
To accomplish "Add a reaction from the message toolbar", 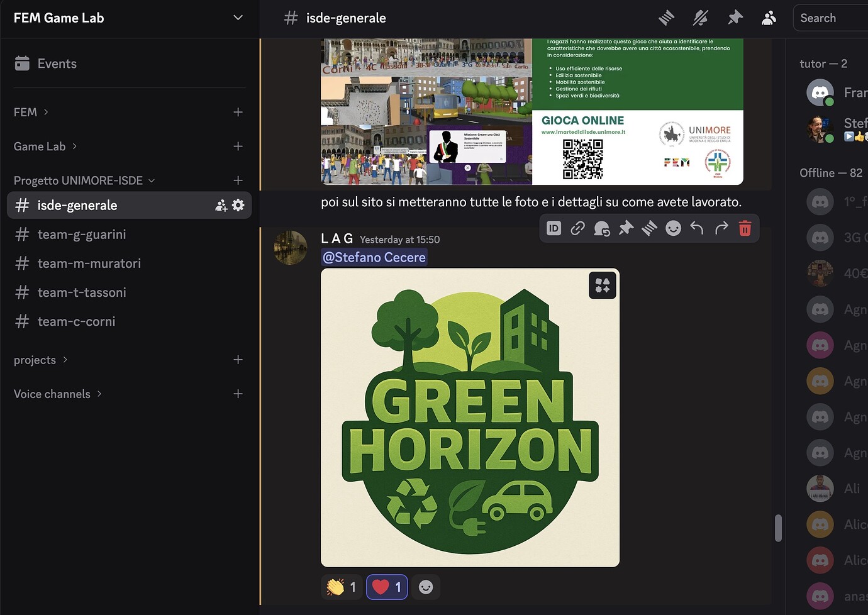I will [x=673, y=228].
